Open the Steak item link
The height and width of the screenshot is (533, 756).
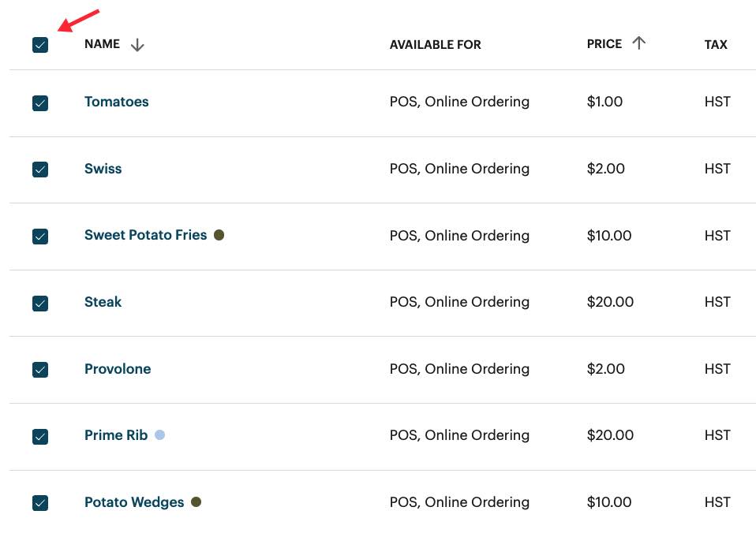click(x=103, y=302)
